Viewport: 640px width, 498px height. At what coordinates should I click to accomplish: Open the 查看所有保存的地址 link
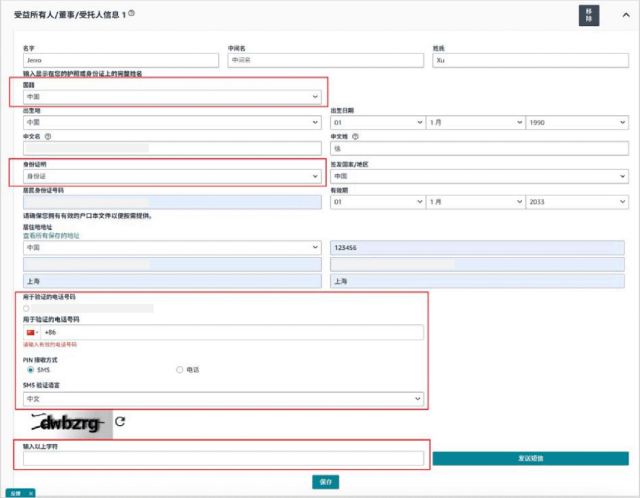point(51,235)
